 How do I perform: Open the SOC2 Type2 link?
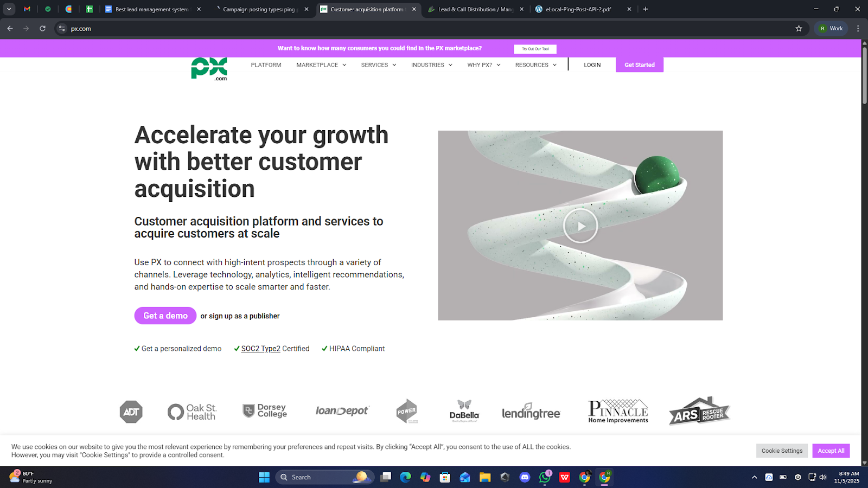tap(261, 349)
